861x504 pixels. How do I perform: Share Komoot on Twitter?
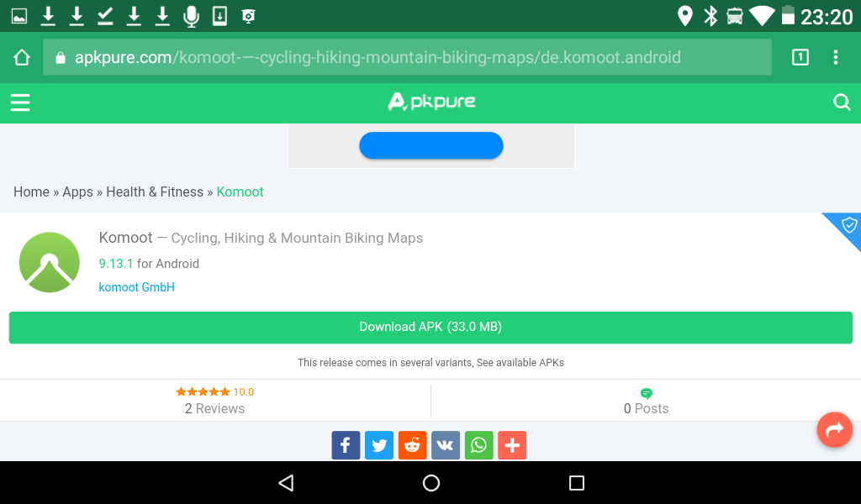pos(379,445)
